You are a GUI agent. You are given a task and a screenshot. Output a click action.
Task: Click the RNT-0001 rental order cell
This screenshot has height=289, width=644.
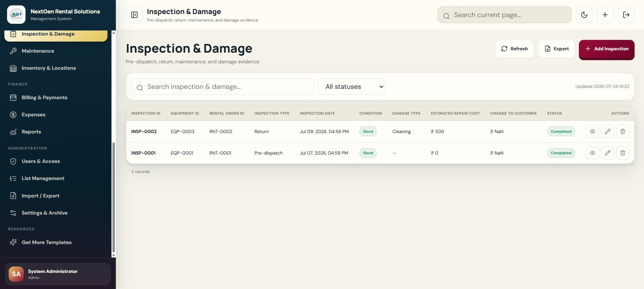tap(220, 153)
